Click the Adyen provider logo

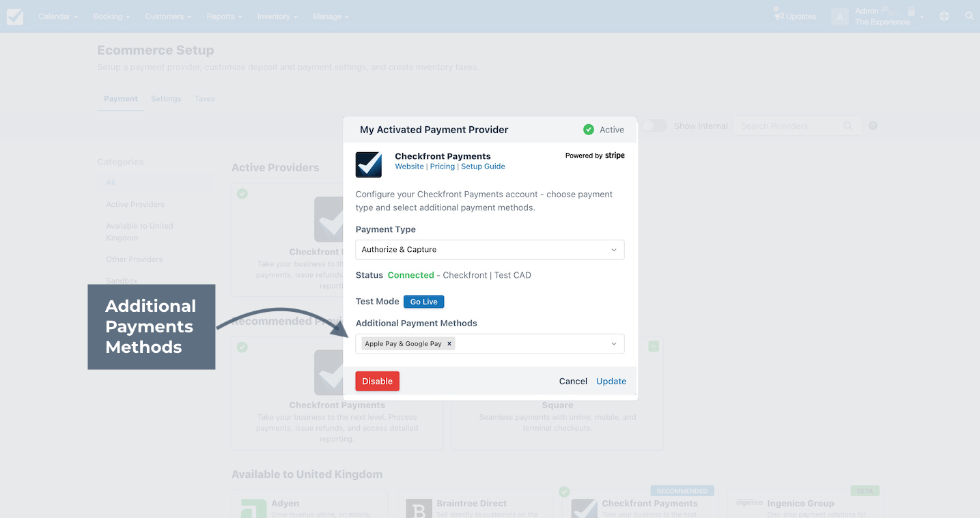(253, 509)
